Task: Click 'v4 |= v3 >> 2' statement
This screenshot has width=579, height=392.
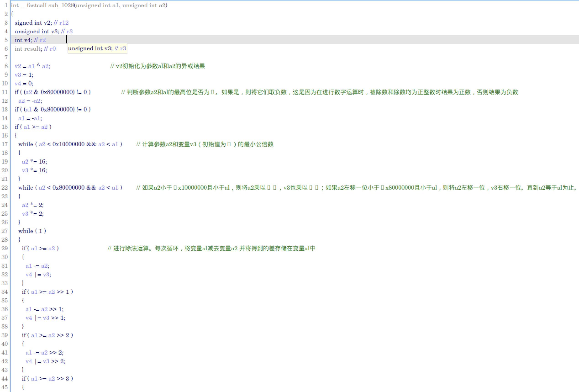Action: tap(45, 361)
